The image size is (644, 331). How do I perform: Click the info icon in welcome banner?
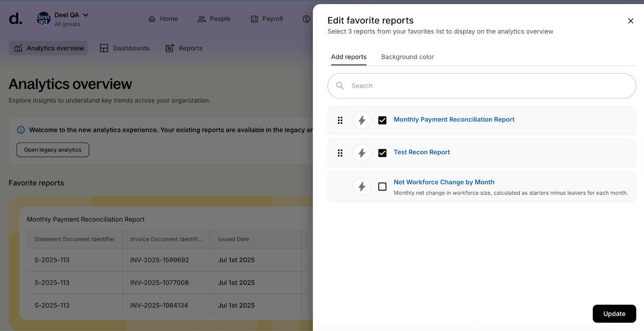(21, 130)
